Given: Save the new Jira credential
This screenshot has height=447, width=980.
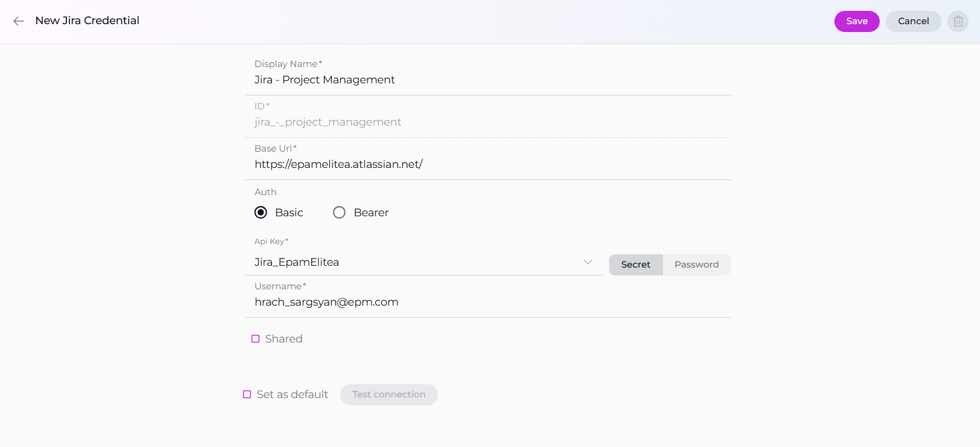Looking at the screenshot, I should tap(856, 21).
